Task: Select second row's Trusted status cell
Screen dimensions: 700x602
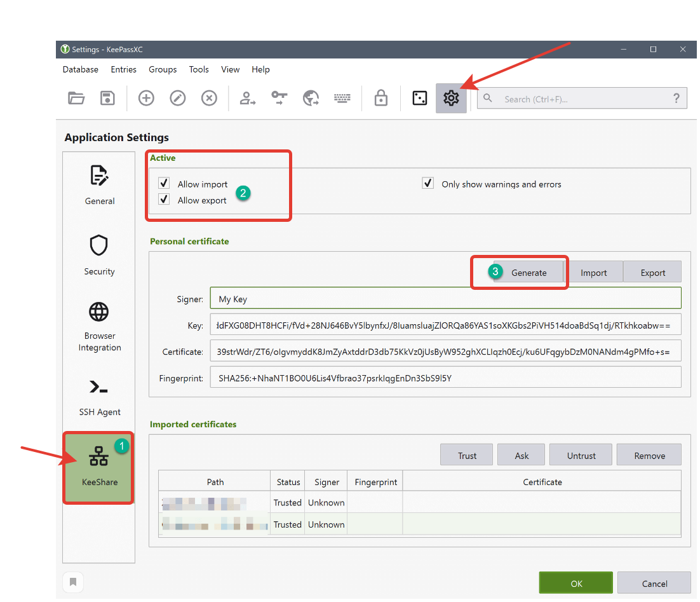Action: click(288, 524)
